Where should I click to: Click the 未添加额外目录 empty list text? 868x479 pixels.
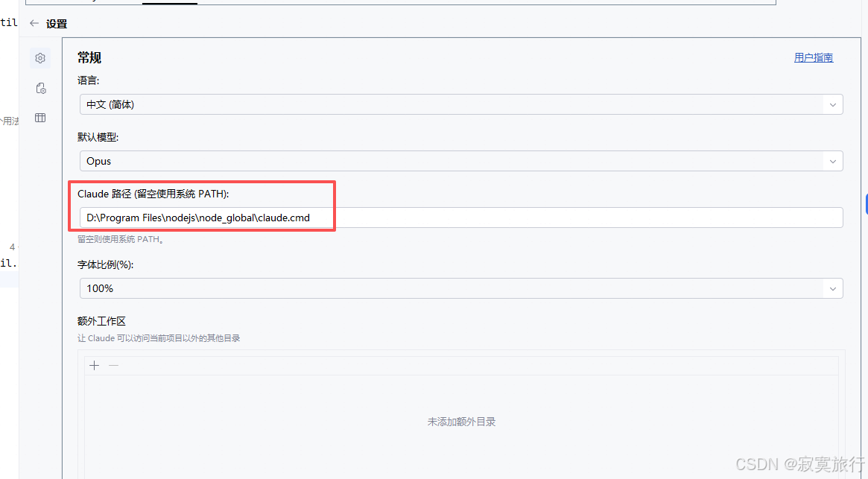461,422
